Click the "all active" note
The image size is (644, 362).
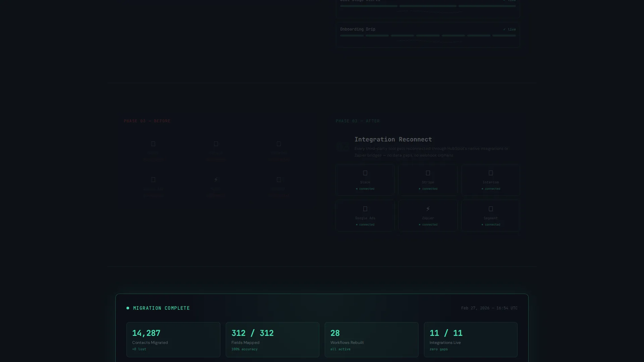pyautogui.click(x=340, y=349)
